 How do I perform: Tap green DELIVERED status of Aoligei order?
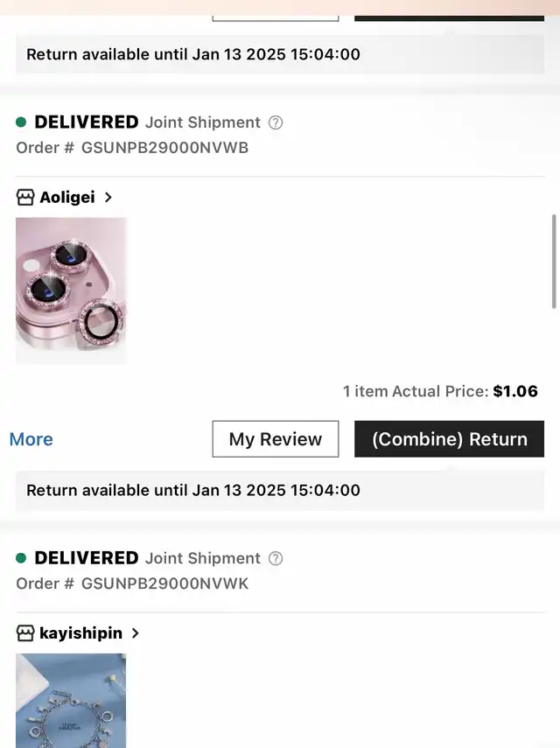[x=86, y=122]
